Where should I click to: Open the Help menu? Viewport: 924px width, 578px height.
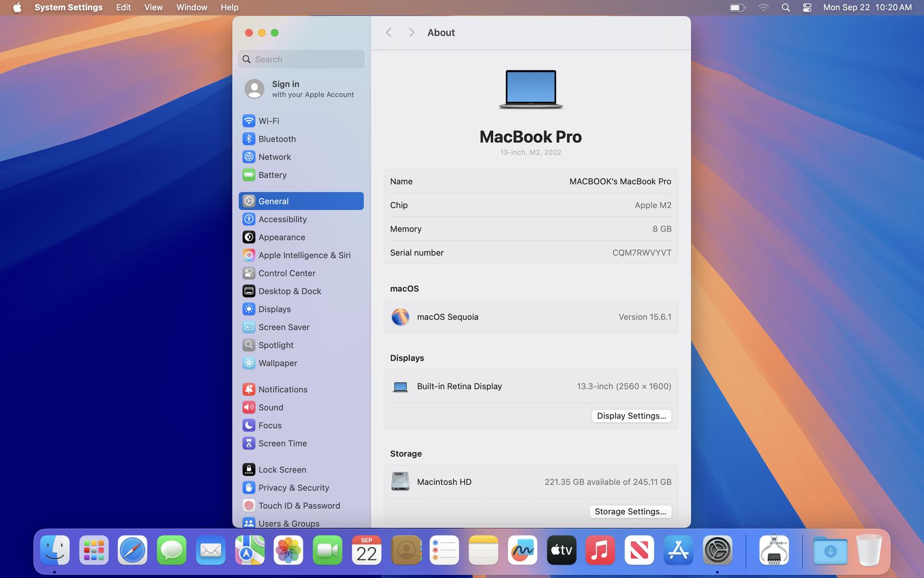[x=229, y=7]
